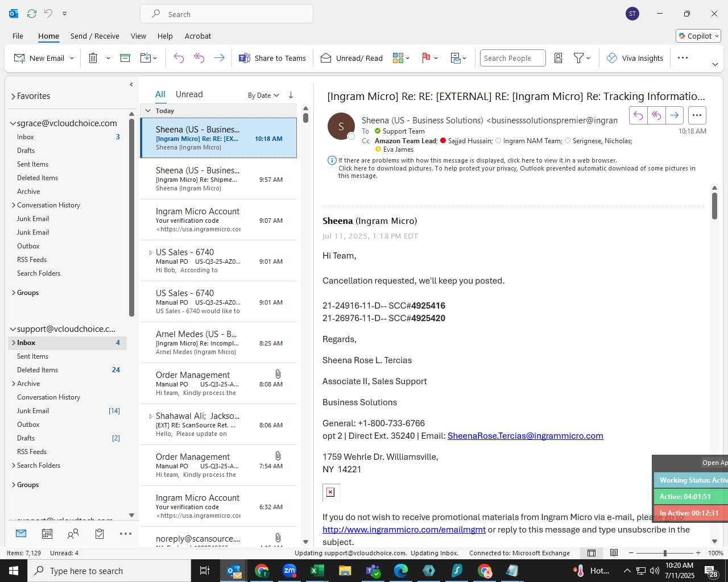Open the File menu
This screenshot has height=582, width=728.
18,36
